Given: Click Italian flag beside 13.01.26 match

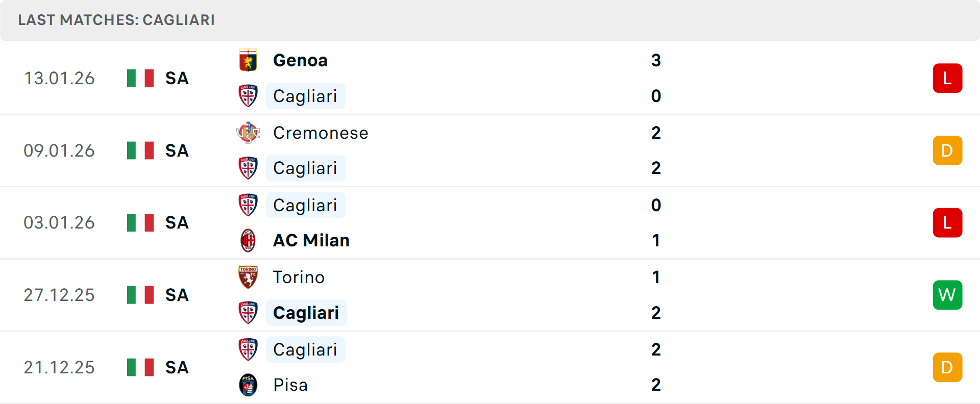Looking at the screenshot, I should (140, 78).
